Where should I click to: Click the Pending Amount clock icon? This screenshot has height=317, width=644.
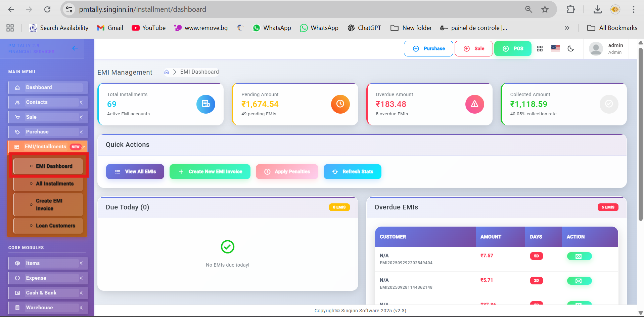340,104
